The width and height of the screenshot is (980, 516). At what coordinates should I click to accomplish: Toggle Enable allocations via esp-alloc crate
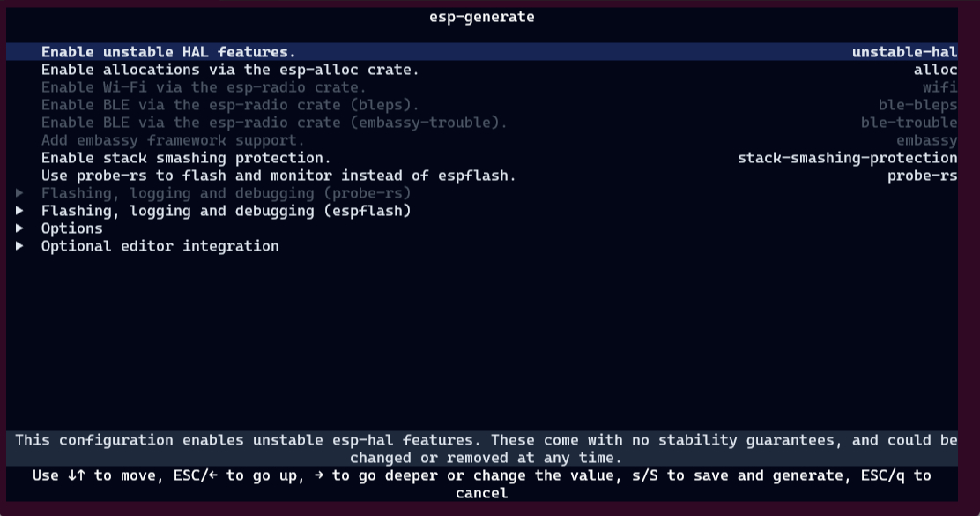[230, 70]
